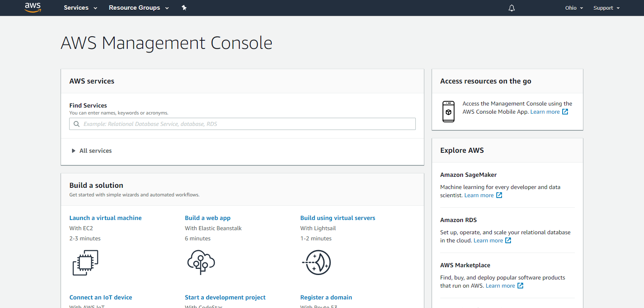Click the mobile phone app icon

tap(448, 112)
